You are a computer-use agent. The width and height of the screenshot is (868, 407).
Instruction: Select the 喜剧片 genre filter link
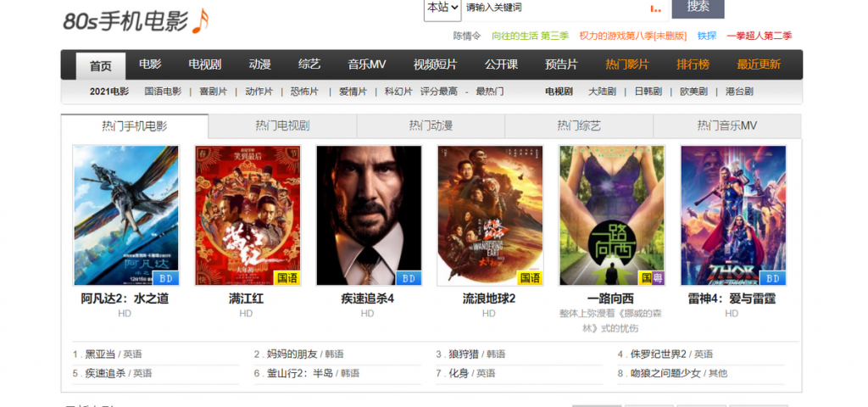(x=213, y=92)
